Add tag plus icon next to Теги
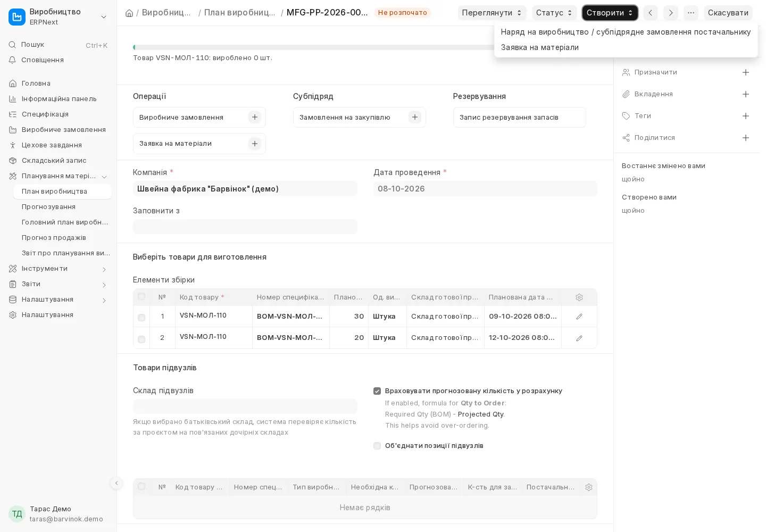This screenshot has height=532, width=766. [746, 116]
